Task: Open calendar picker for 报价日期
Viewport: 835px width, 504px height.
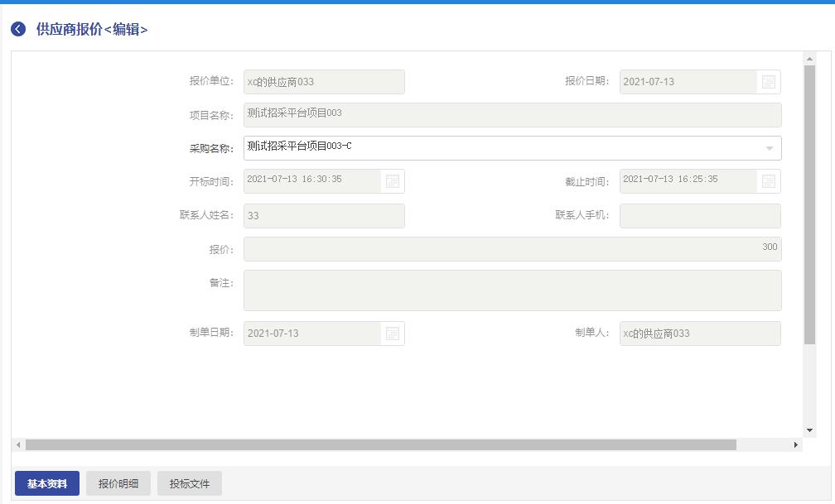Action: (x=769, y=82)
